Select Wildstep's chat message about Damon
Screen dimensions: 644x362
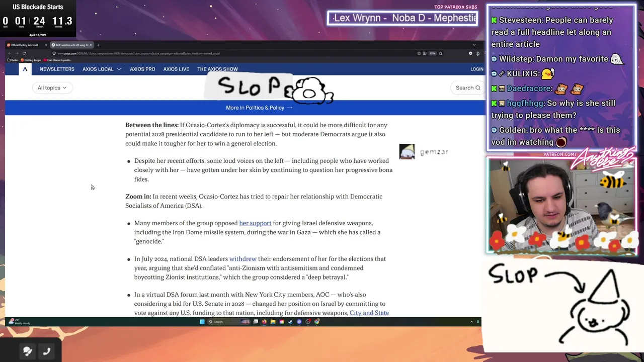[557, 59]
